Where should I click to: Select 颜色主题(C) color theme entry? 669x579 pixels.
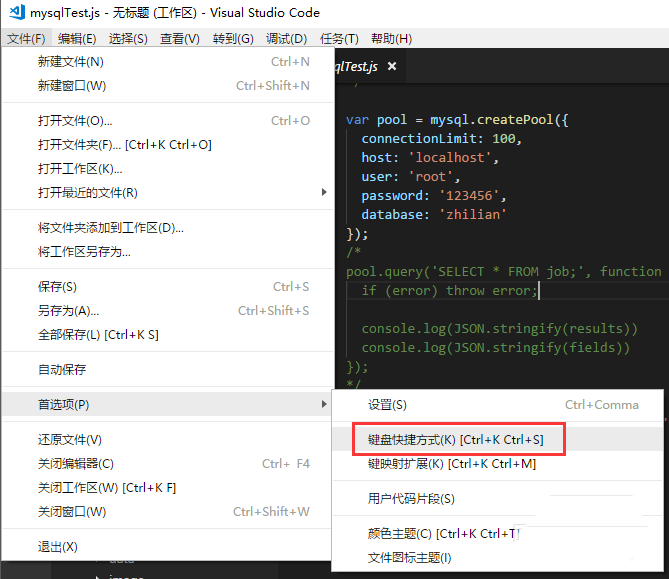point(498,534)
